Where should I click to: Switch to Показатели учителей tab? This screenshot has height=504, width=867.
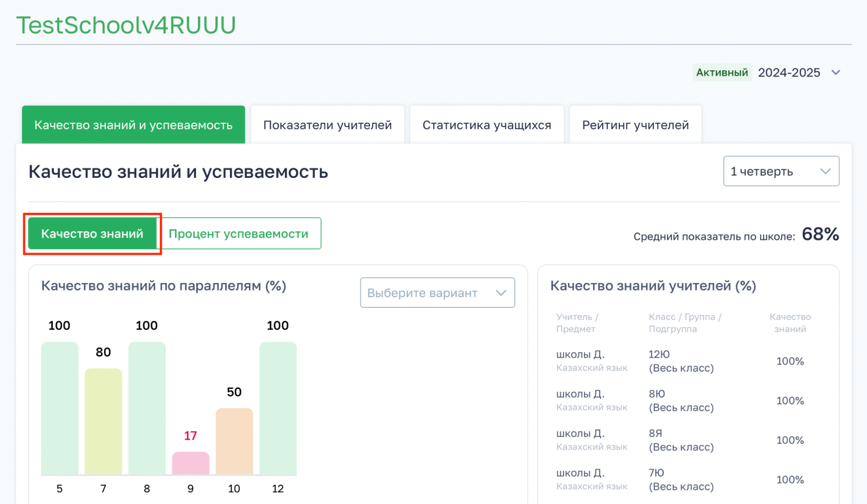(327, 125)
